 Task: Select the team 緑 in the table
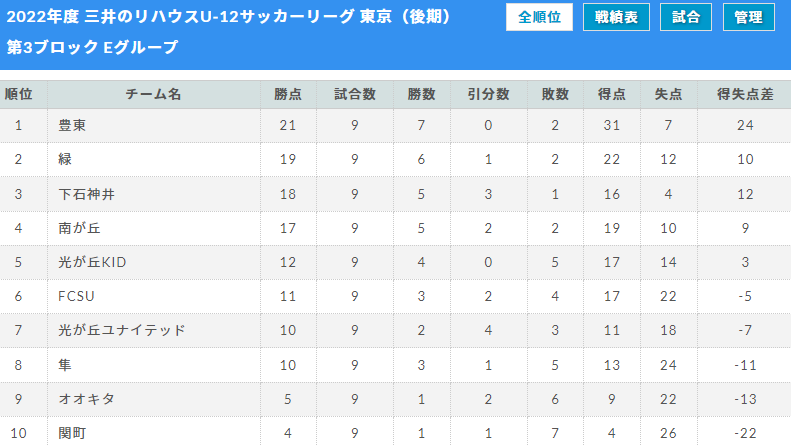[x=65, y=159]
